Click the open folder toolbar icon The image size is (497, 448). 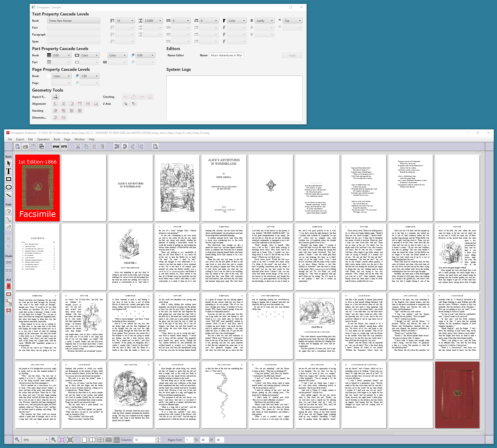pyautogui.click(x=25, y=147)
